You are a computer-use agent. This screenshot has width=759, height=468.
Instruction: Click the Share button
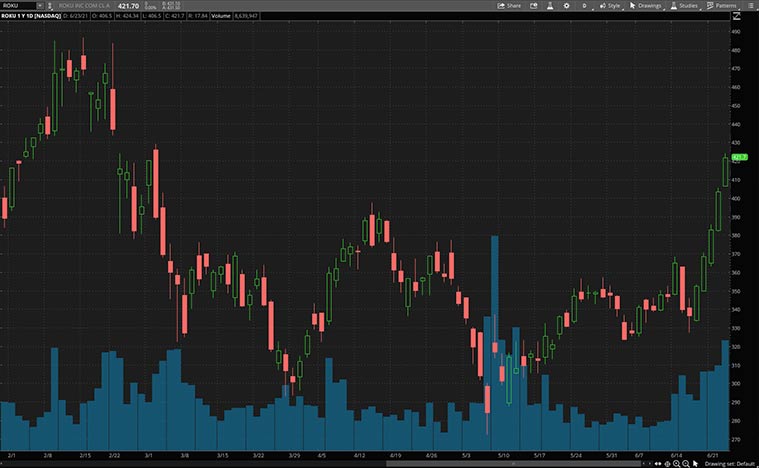509,6
